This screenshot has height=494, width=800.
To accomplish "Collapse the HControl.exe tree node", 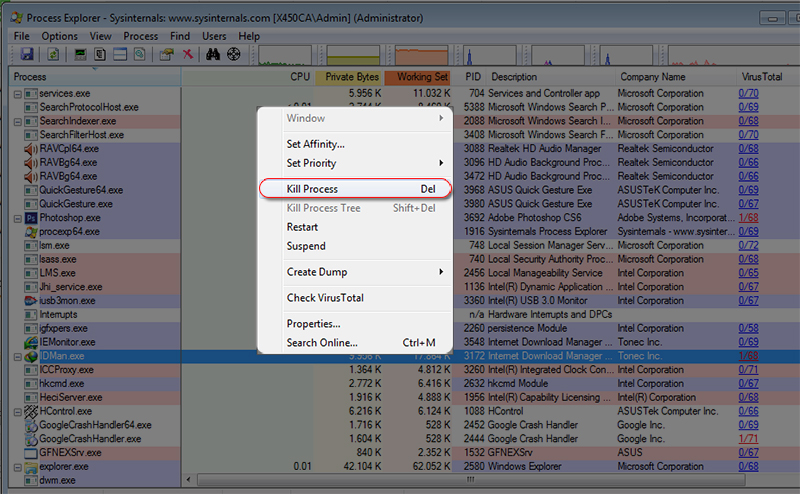I will (x=17, y=412).
